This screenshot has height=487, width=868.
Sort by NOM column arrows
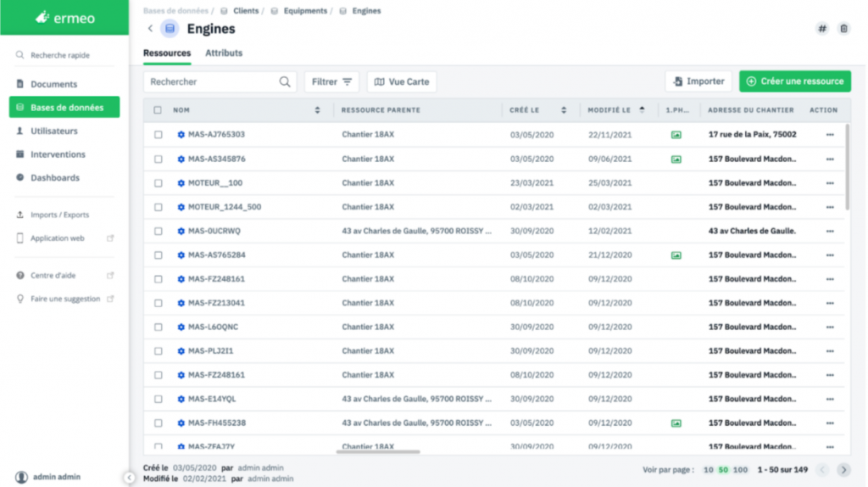coord(317,110)
